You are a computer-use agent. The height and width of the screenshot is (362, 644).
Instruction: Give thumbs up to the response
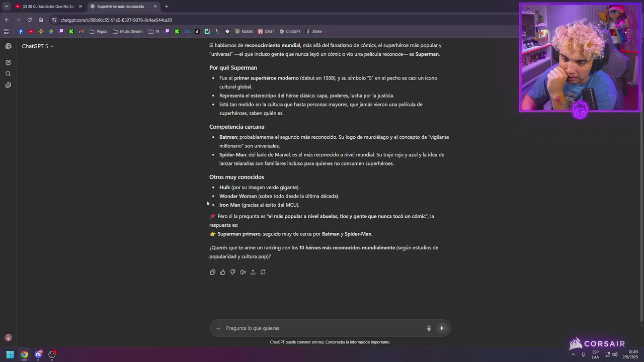(223, 272)
